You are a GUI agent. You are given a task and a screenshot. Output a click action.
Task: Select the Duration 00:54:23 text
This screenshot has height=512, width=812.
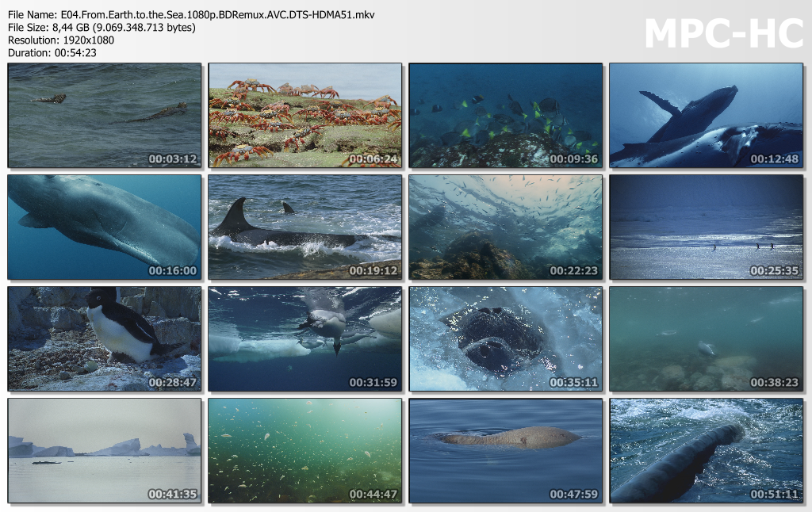tap(52, 53)
